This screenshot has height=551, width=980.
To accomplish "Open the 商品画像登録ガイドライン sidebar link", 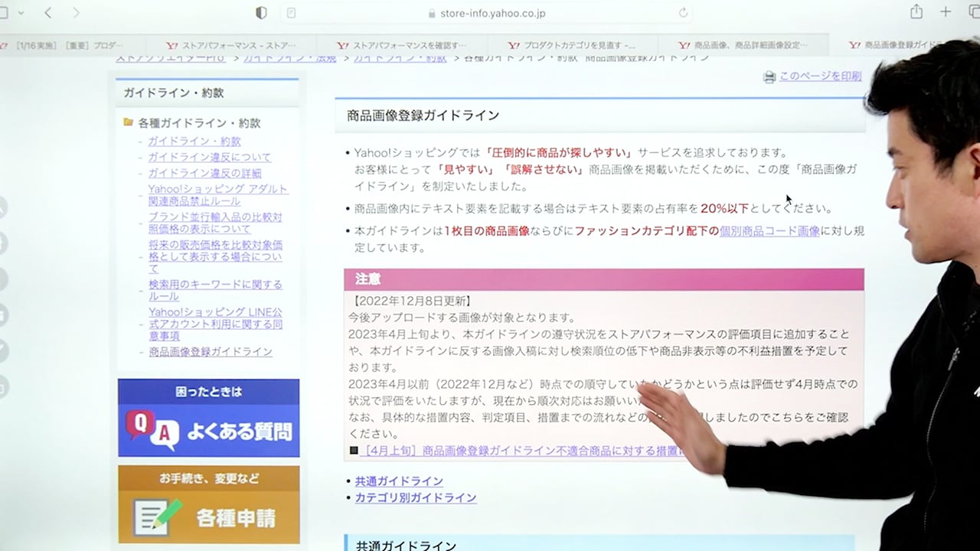I will [x=211, y=352].
